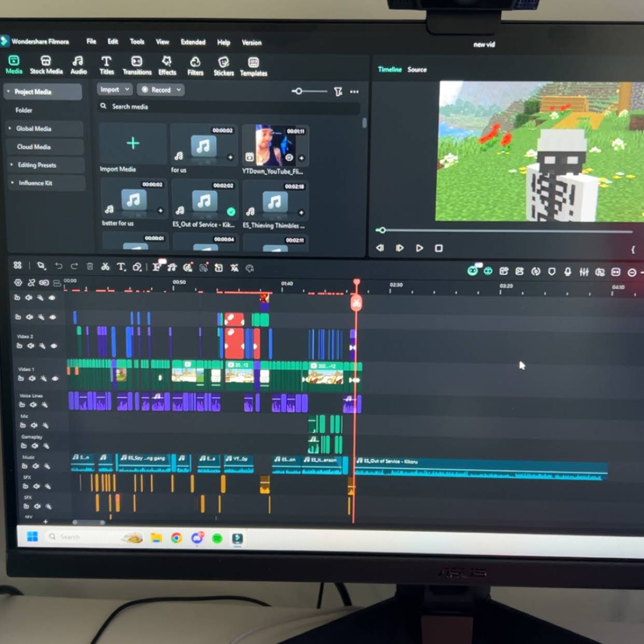Select the scissors split tool

coord(105,267)
